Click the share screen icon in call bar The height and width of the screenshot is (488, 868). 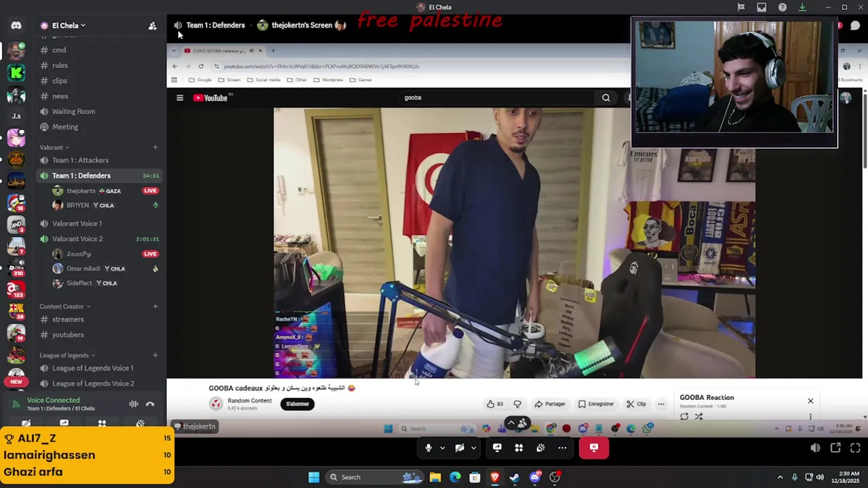pyautogui.click(x=497, y=447)
